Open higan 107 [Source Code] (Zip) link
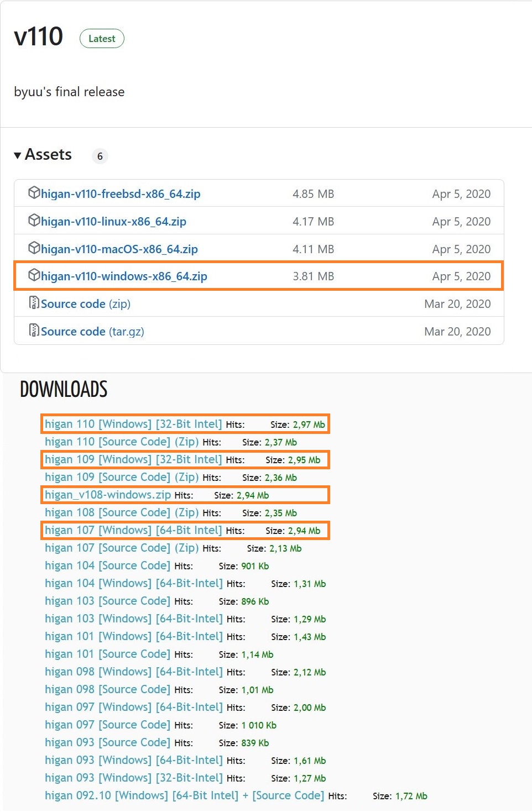 point(122,548)
